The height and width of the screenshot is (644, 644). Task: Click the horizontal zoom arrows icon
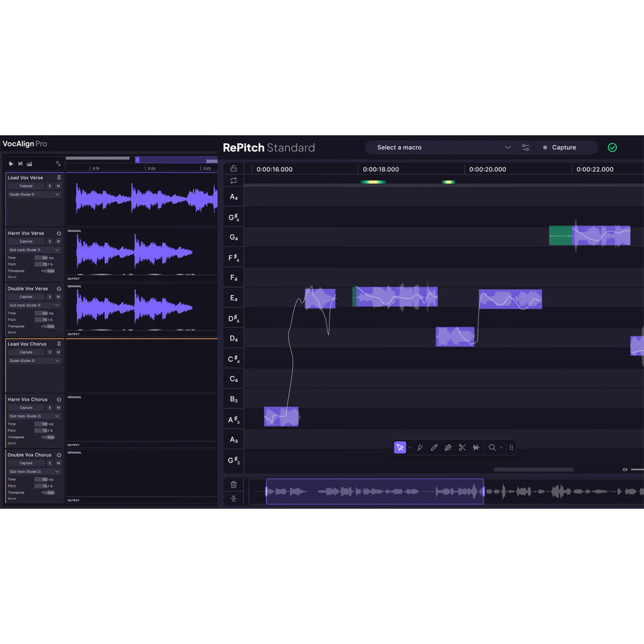click(x=625, y=470)
